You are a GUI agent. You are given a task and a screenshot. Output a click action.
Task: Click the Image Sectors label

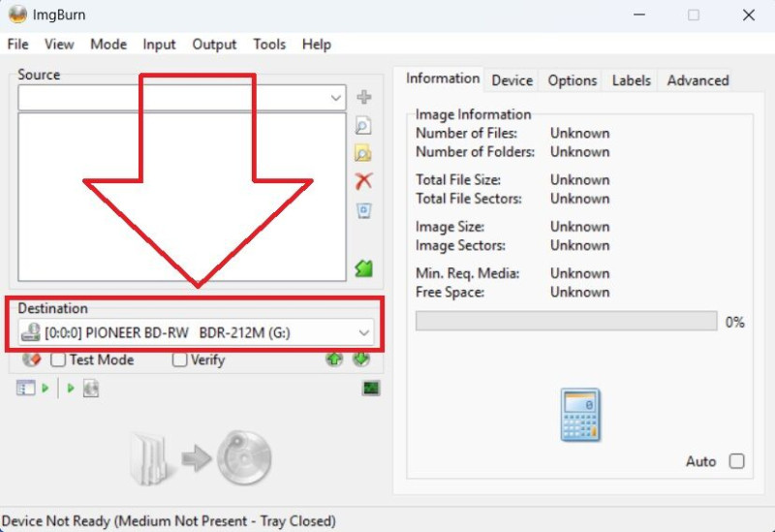pos(461,246)
